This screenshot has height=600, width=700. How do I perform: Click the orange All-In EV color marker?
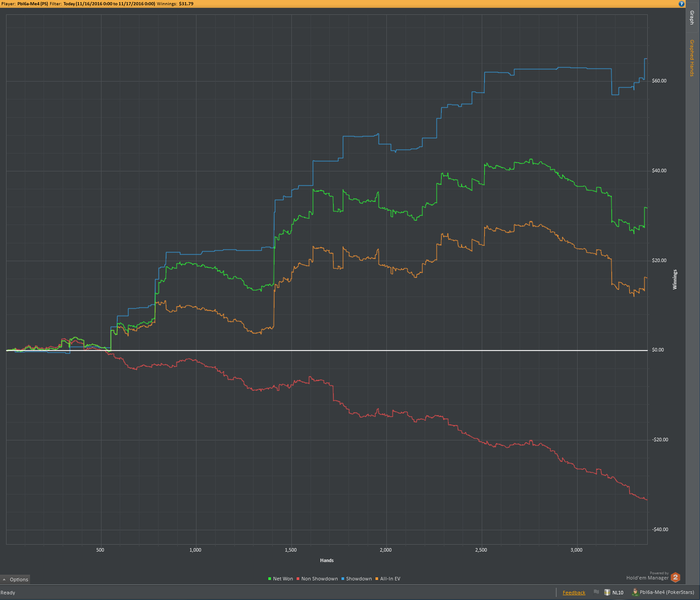pyautogui.click(x=377, y=579)
